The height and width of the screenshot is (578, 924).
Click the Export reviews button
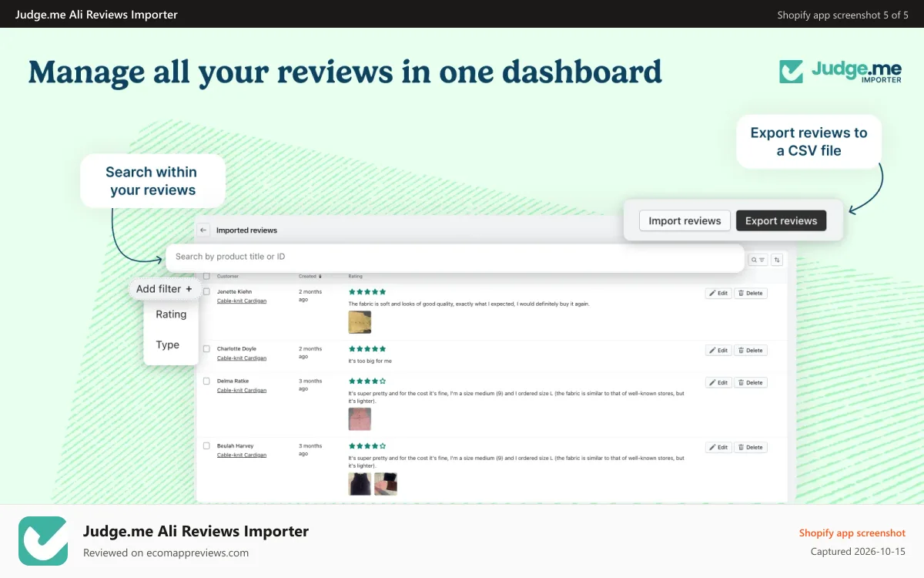pyautogui.click(x=781, y=220)
